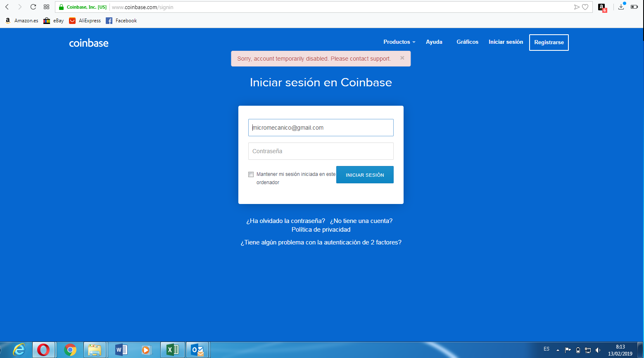Image resolution: width=644 pixels, height=358 pixels.
Task: Open Google Chrome from taskbar
Action: coord(70,350)
